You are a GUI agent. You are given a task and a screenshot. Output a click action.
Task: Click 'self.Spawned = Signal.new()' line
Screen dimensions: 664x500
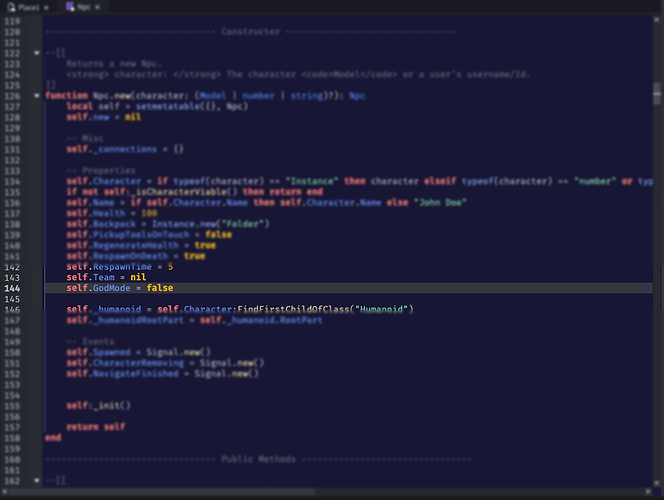click(x=138, y=352)
